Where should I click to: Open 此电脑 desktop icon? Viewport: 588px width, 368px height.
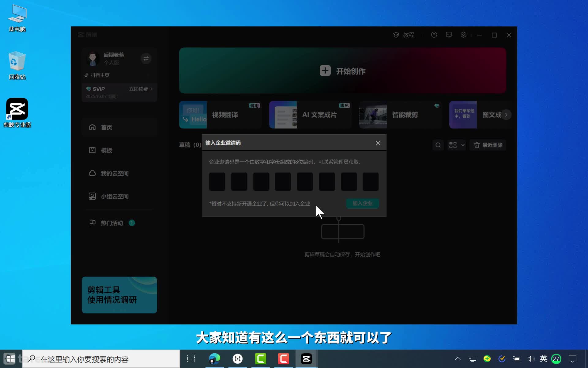17,18
